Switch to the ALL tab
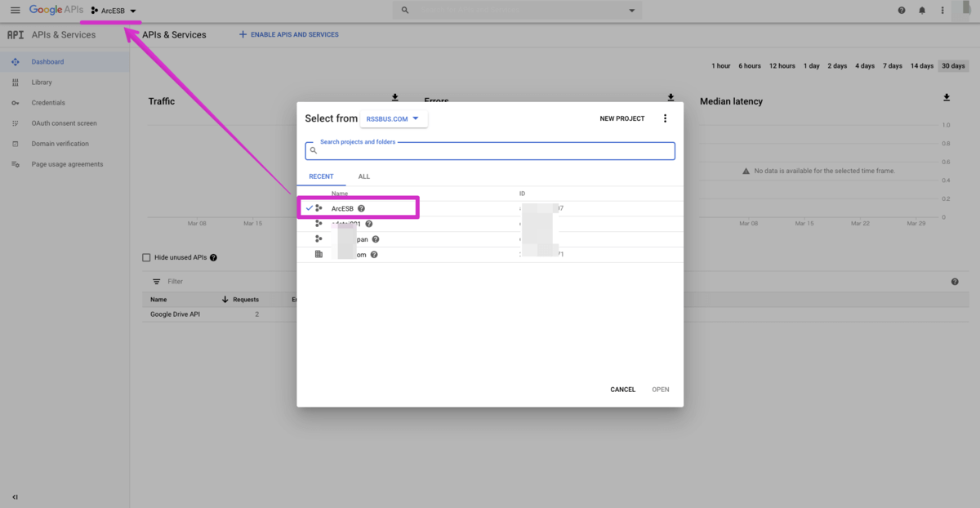The width and height of the screenshot is (980, 508). 363,176
